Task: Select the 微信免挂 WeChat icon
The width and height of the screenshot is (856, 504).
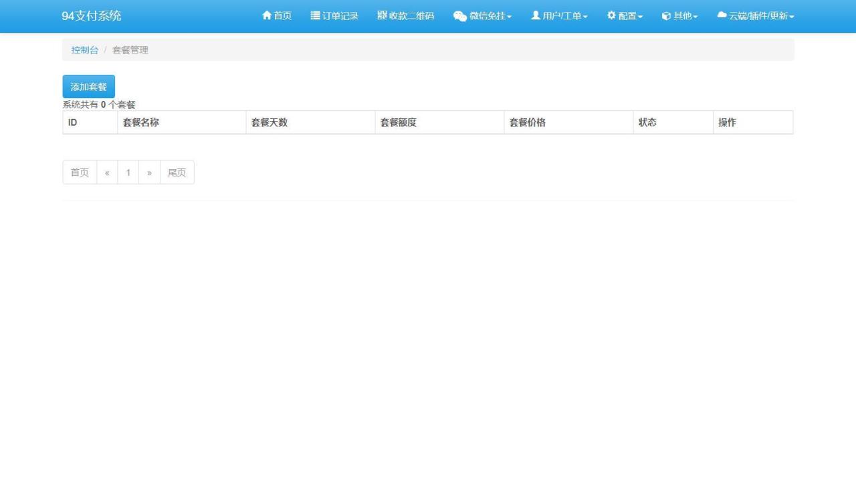Action: point(459,16)
